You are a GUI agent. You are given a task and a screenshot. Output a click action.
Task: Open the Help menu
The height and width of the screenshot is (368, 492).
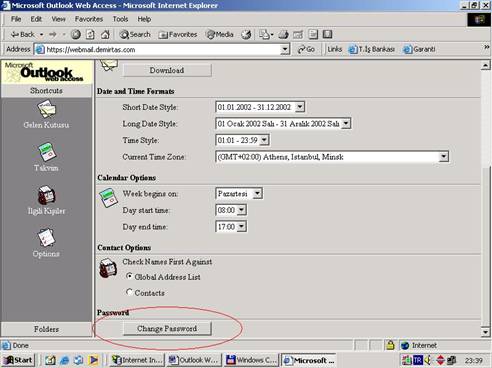144,19
